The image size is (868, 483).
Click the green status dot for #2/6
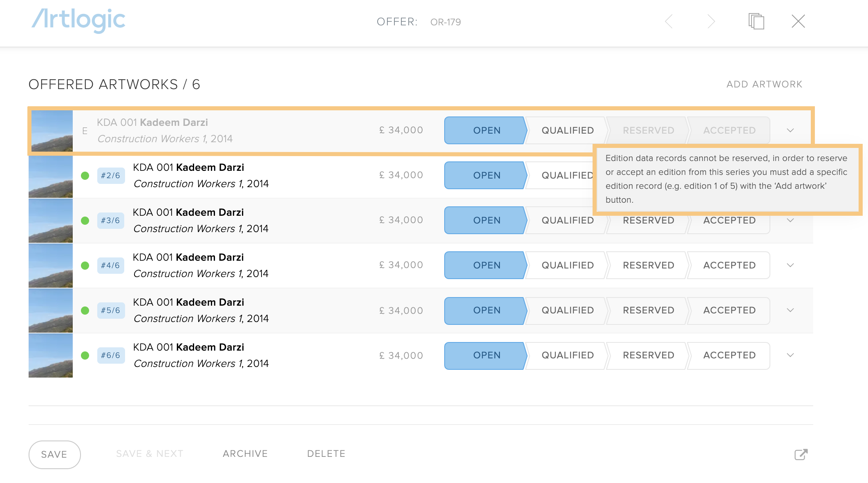pyautogui.click(x=85, y=176)
